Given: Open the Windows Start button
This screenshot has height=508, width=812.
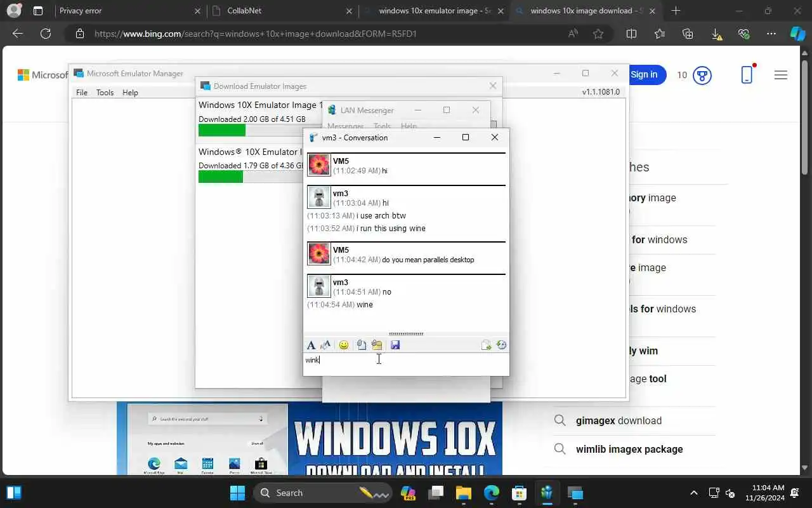Looking at the screenshot, I should tap(237, 493).
